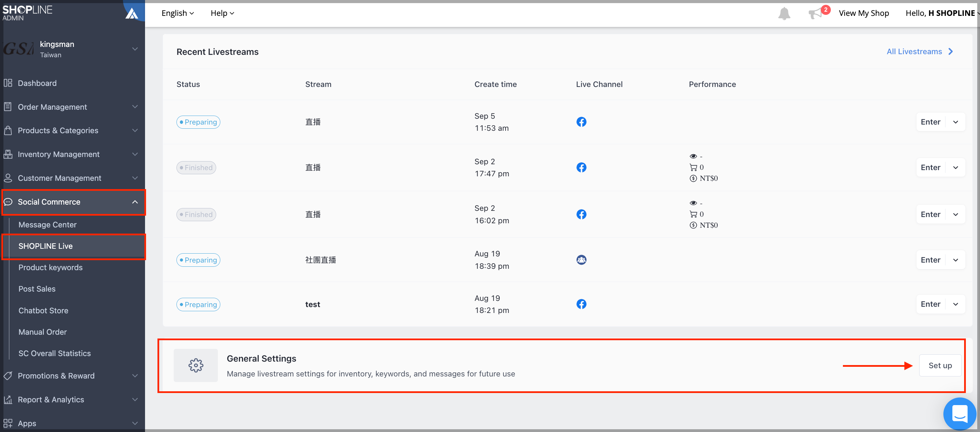
Task: Open Message Center in sidebar
Action: coord(48,225)
